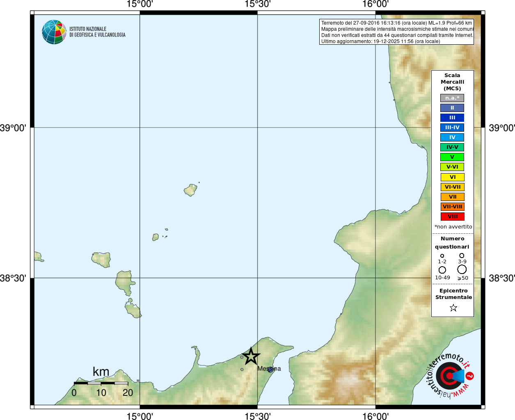Click the Scala Mercalli (MCS) legend title

click(452, 82)
